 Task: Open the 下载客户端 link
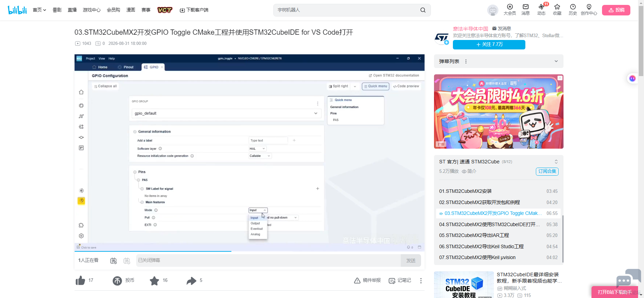pyautogui.click(x=194, y=10)
